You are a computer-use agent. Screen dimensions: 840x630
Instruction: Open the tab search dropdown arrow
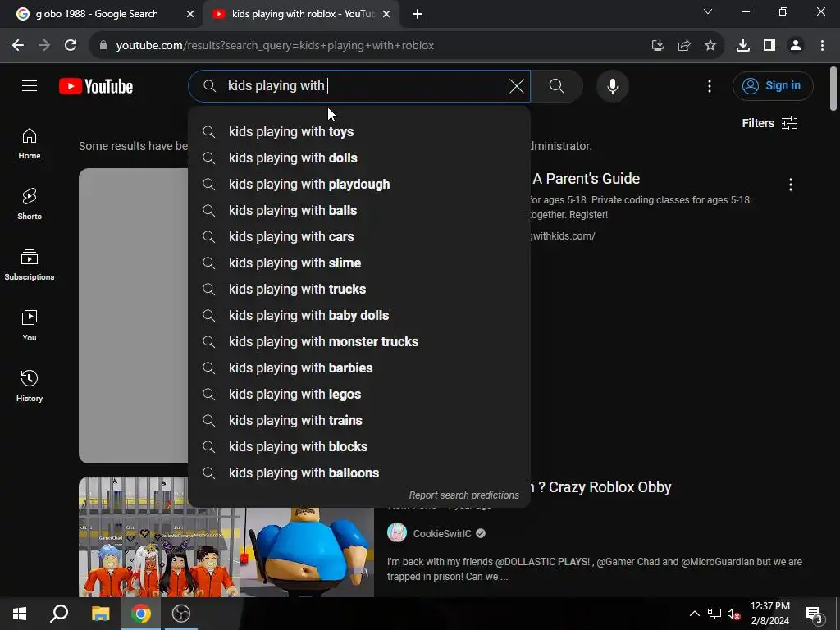[708, 11]
